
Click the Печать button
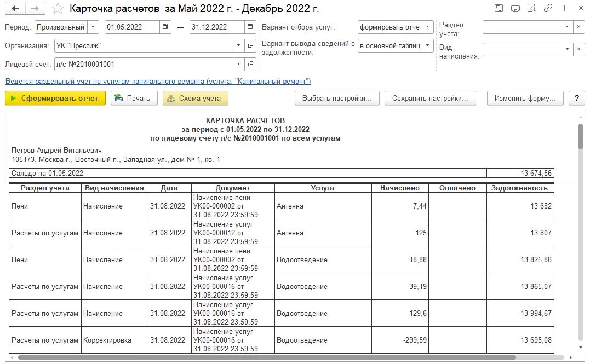pos(134,98)
